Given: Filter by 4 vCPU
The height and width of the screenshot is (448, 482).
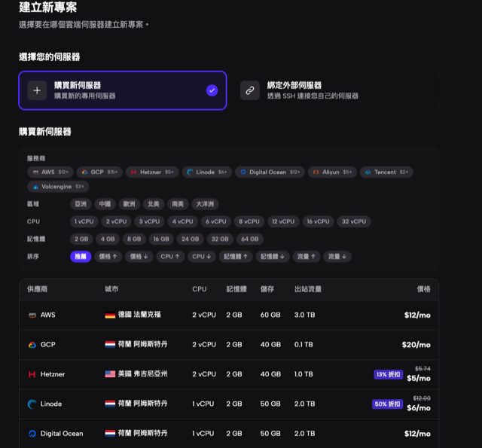Looking at the screenshot, I should click(182, 221).
